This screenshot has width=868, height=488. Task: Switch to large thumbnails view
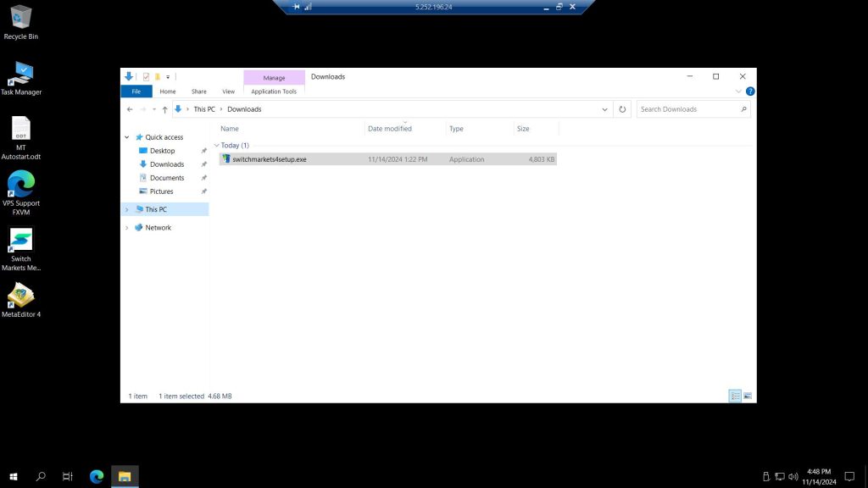[748, 396]
